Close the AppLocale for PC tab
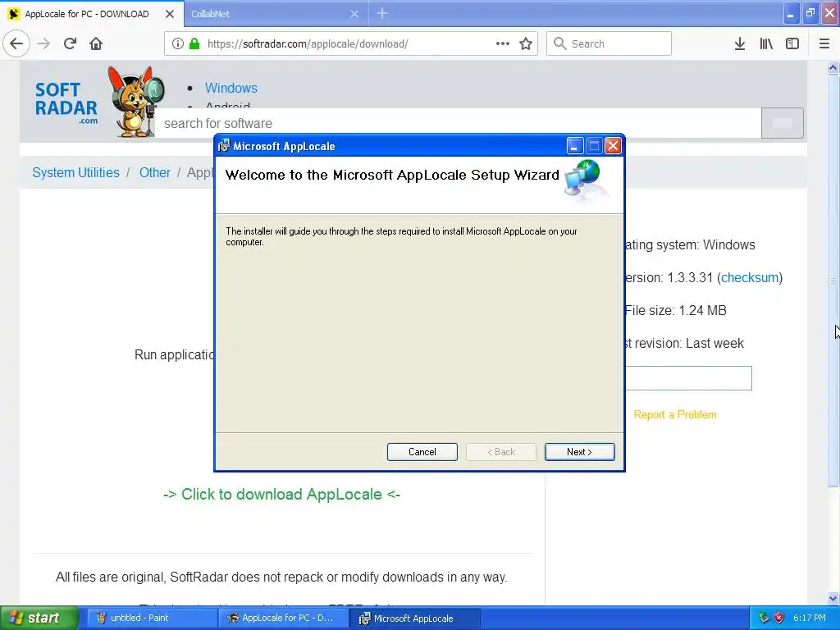This screenshot has height=630, width=840. (x=170, y=14)
